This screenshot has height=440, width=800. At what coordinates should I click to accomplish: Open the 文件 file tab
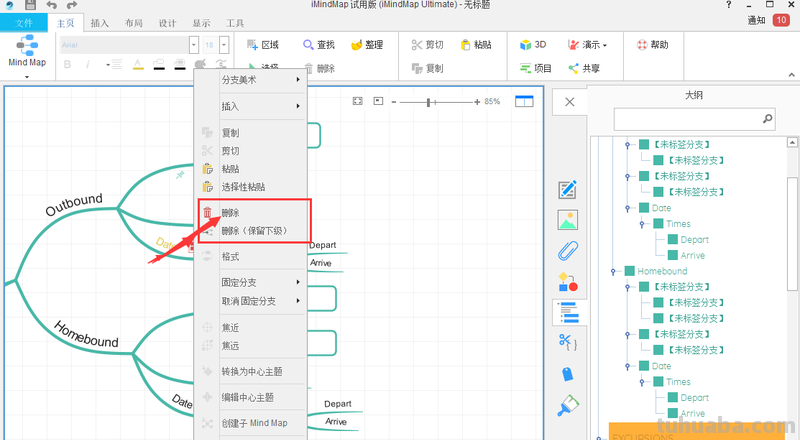[x=23, y=23]
